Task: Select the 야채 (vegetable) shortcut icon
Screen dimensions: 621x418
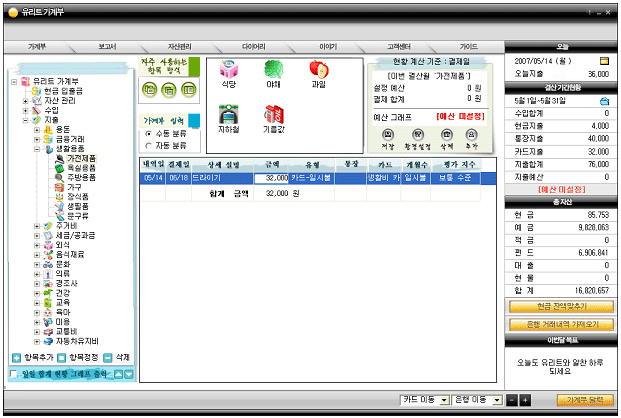Action: point(273,71)
